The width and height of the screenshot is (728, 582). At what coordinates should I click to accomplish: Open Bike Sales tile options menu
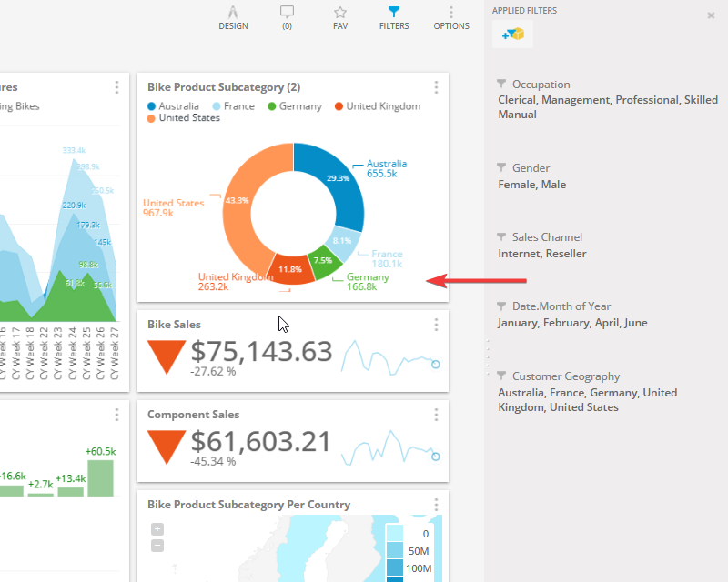[x=436, y=325]
